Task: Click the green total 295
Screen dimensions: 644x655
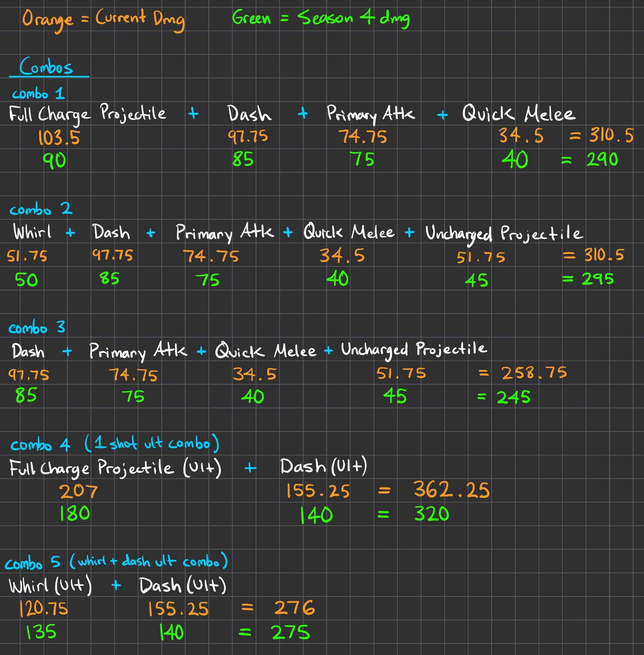Action: [598, 279]
